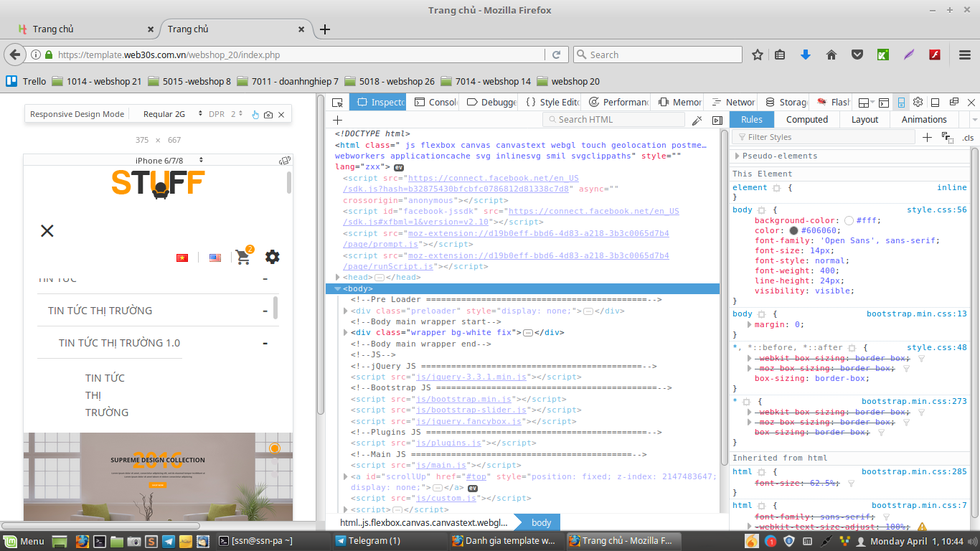The width and height of the screenshot is (980, 551).
Task: Click the js/main.js script link
Action: pos(443,465)
